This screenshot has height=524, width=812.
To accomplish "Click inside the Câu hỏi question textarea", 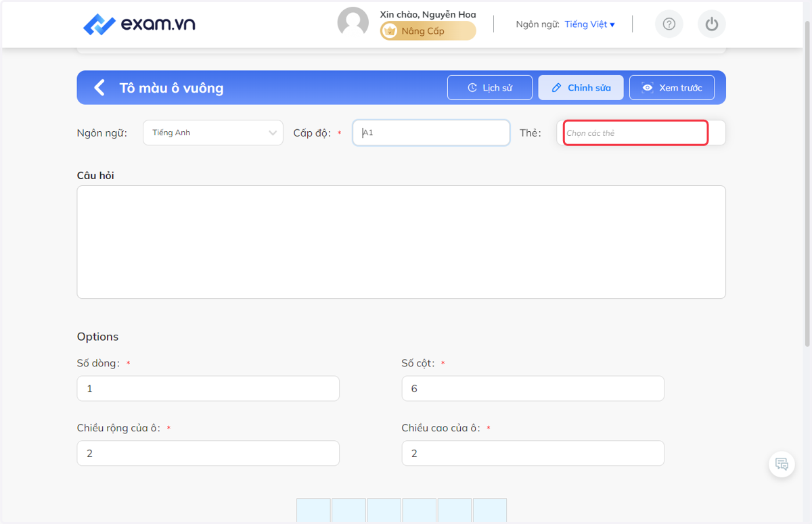I will click(x=401, y=242).
